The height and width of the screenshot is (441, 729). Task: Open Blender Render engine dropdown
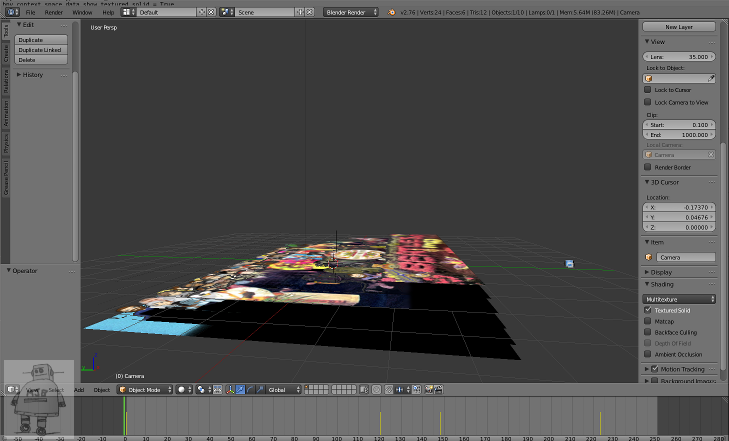351,12
